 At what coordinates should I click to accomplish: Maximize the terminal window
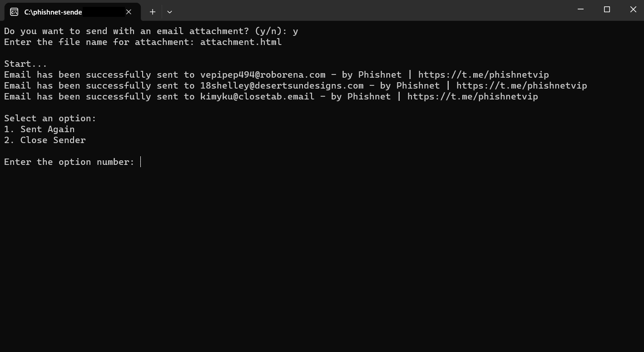point(607,10)
